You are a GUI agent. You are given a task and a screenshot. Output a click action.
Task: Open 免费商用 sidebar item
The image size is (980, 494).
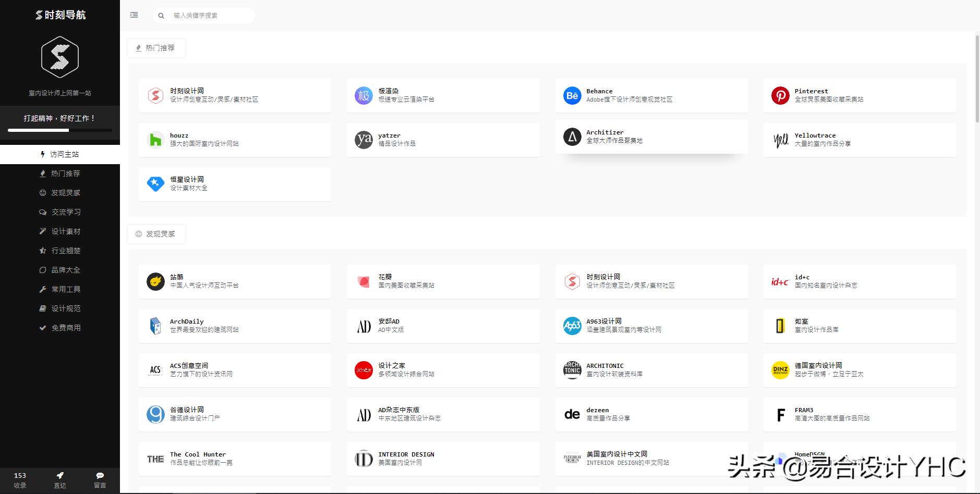coord(60,328)
